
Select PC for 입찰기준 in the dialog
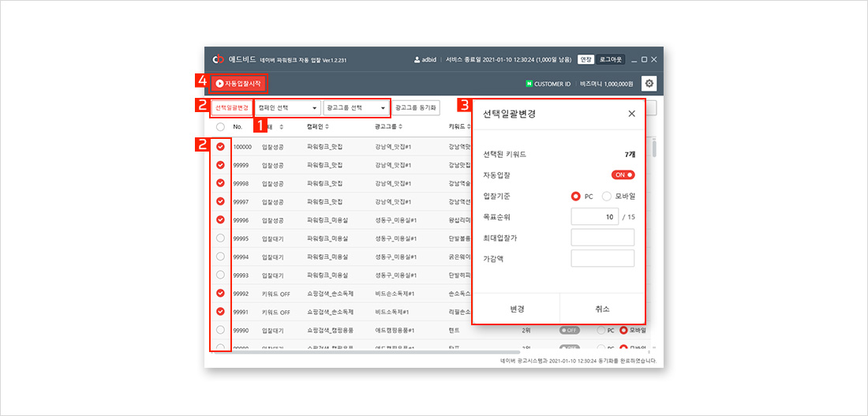[576, 196]
